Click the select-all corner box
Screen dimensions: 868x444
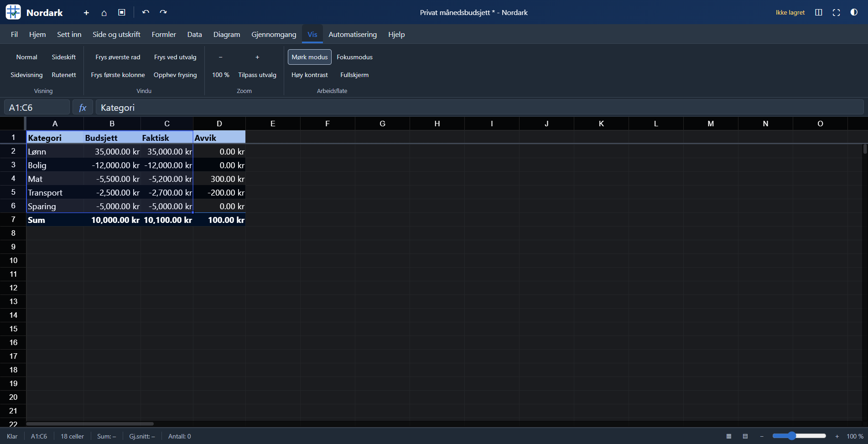pos(13,124)
